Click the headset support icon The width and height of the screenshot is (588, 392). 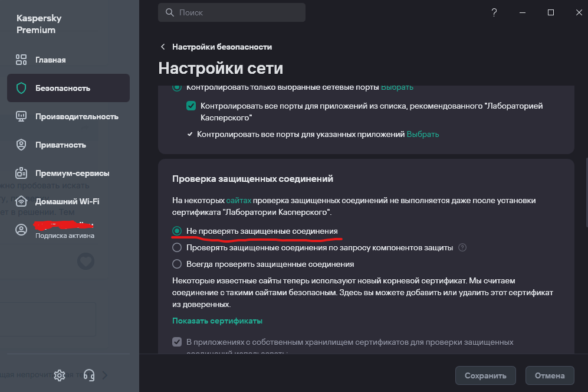coord(89,375)
